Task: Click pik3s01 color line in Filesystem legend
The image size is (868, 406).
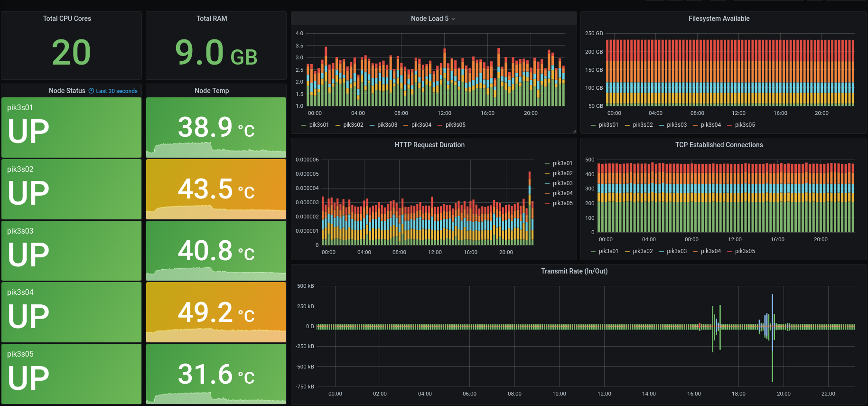Action: click(593, 125)
